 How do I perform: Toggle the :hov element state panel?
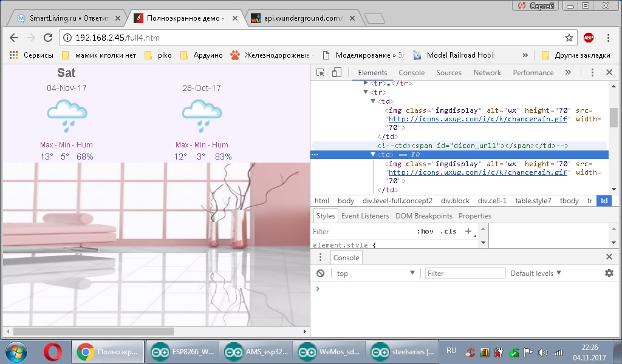(x=425, y=231)
